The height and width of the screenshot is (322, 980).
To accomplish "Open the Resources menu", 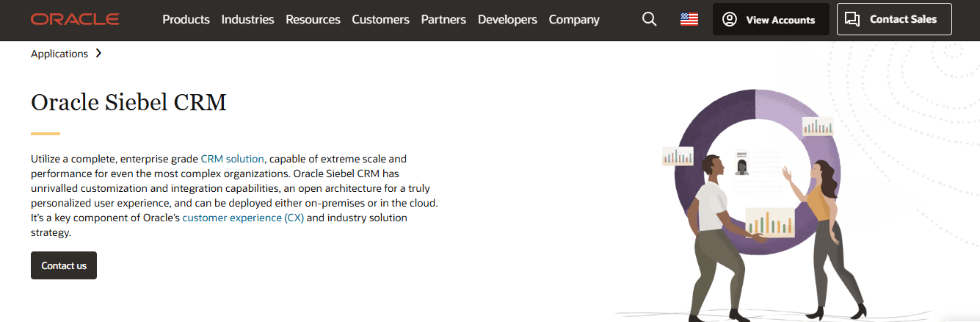I will click(313, 20).
